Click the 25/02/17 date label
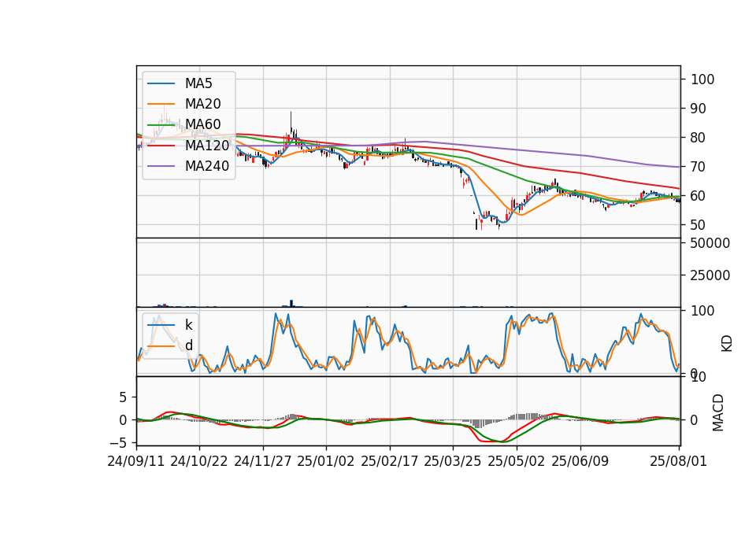756x543 pixels. [390, 461]
